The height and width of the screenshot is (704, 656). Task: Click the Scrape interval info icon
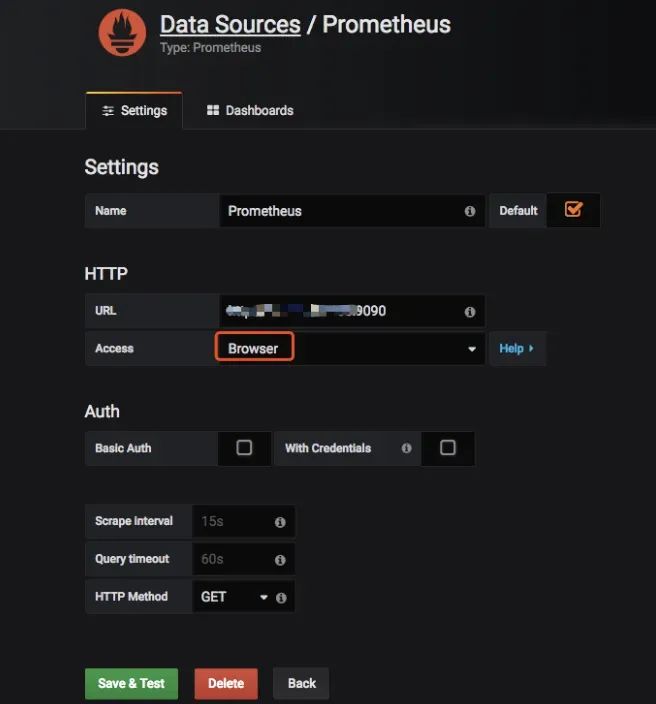[x=280, y=522]
